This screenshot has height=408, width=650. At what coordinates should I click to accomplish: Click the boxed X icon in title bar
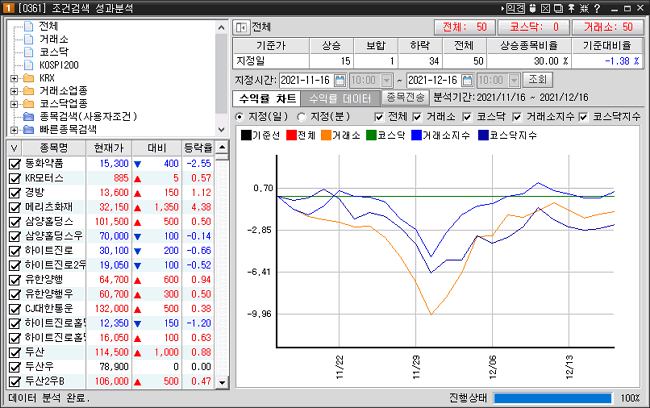[x=546, y=8]
